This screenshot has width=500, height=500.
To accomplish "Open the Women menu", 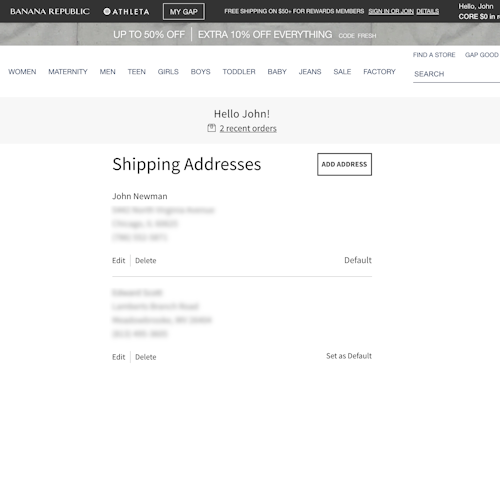I will pyautogui.click(x=22, y=72).
